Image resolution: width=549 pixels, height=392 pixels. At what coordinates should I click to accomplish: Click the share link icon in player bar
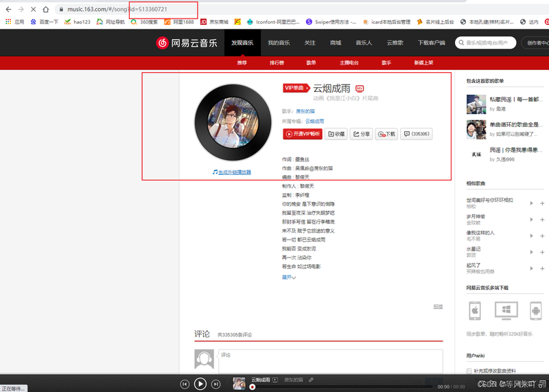coord(311,380)
